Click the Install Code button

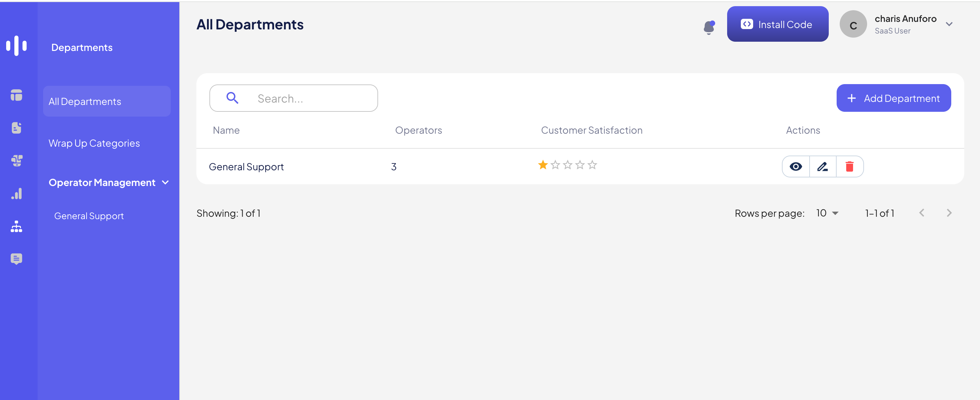pos(777,24)
